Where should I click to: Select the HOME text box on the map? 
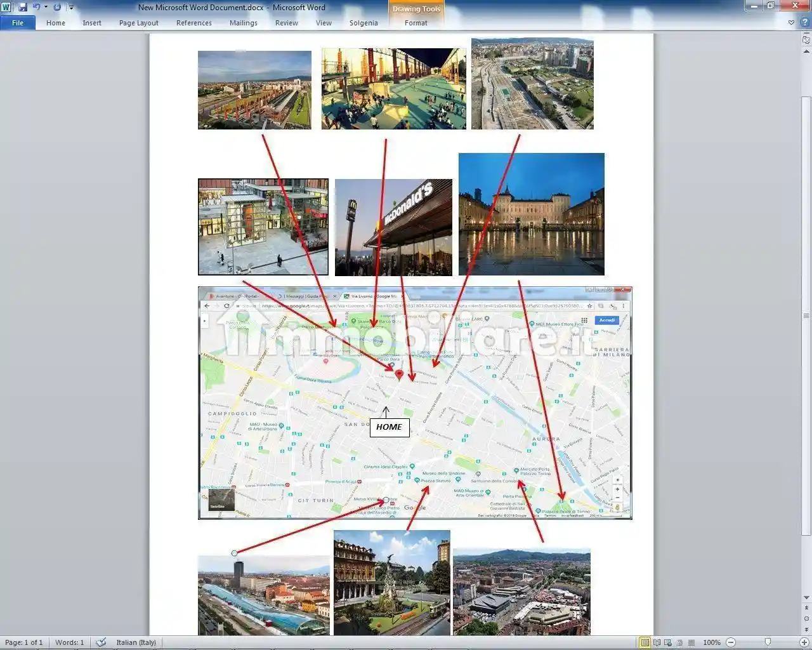coord(389,427)
